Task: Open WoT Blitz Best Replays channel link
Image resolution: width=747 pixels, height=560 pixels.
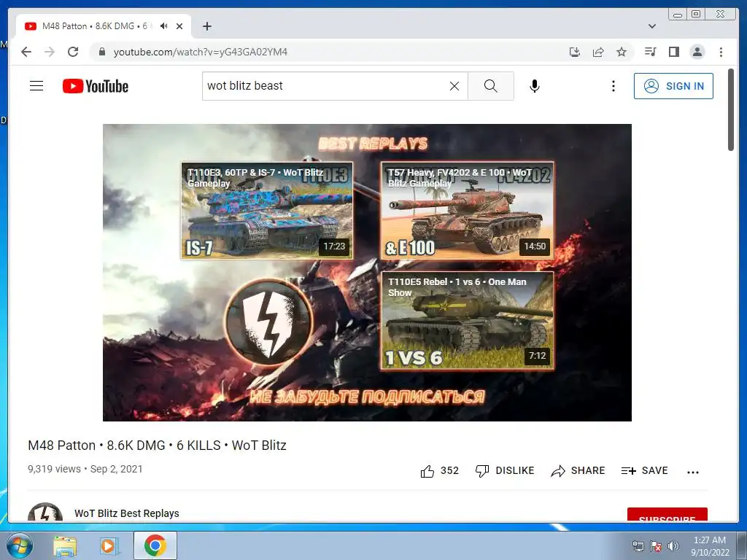Action: pos(127,513)
